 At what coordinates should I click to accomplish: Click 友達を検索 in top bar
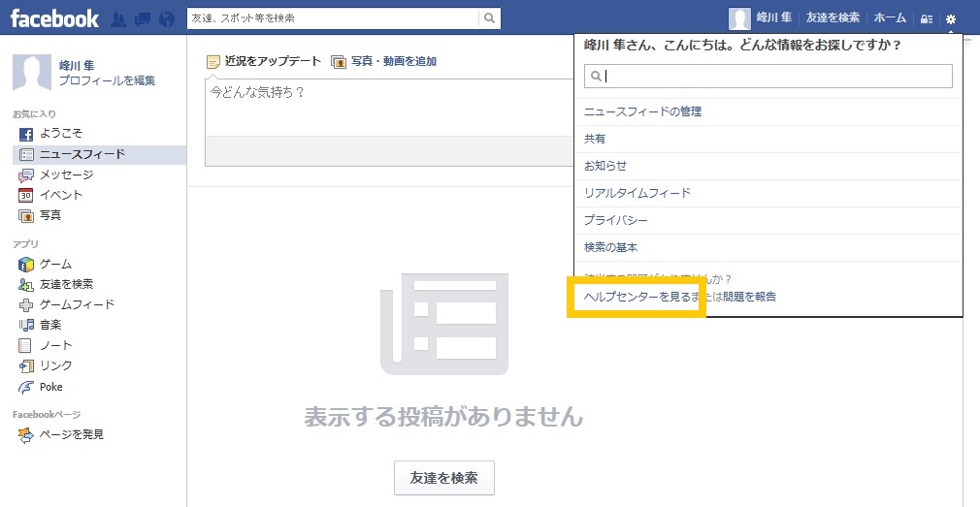[833, 18]
